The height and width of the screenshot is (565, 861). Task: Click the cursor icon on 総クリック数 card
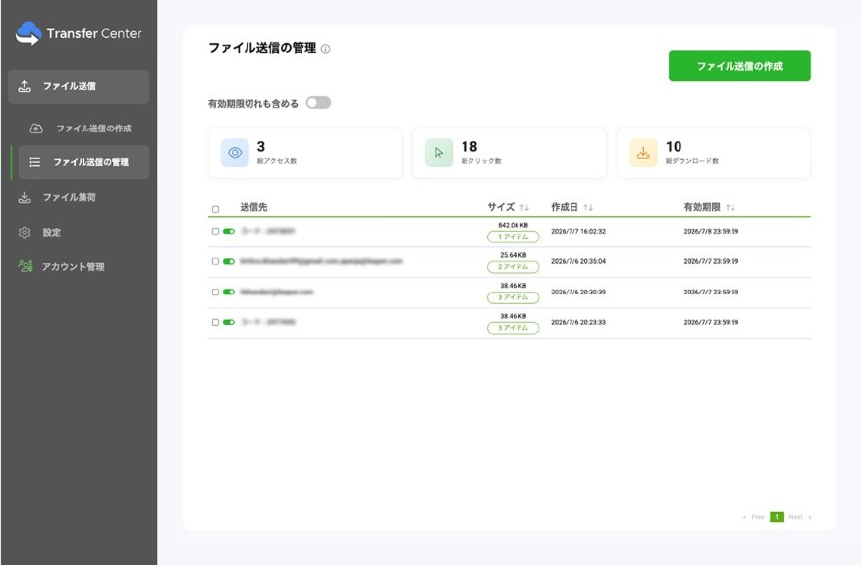tap(439, 153)
